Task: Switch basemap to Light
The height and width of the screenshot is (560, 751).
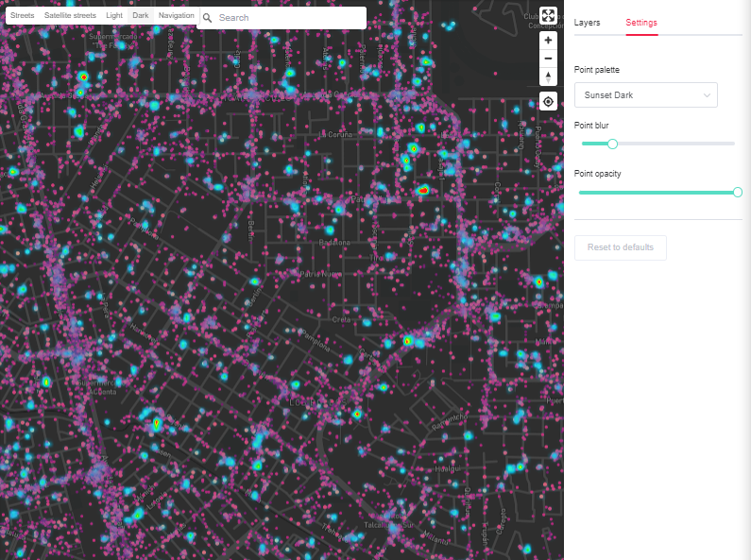Action: tap(114, 15)
